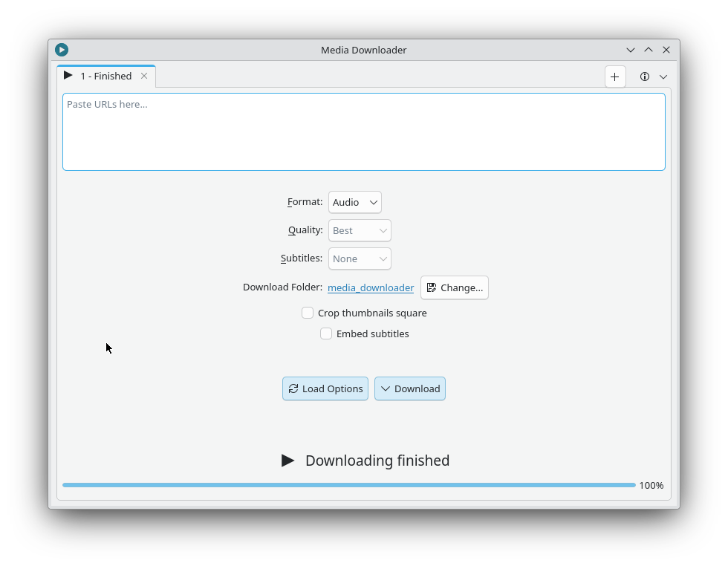Expand the Quality dropdown showing Best

coord(360,230)
